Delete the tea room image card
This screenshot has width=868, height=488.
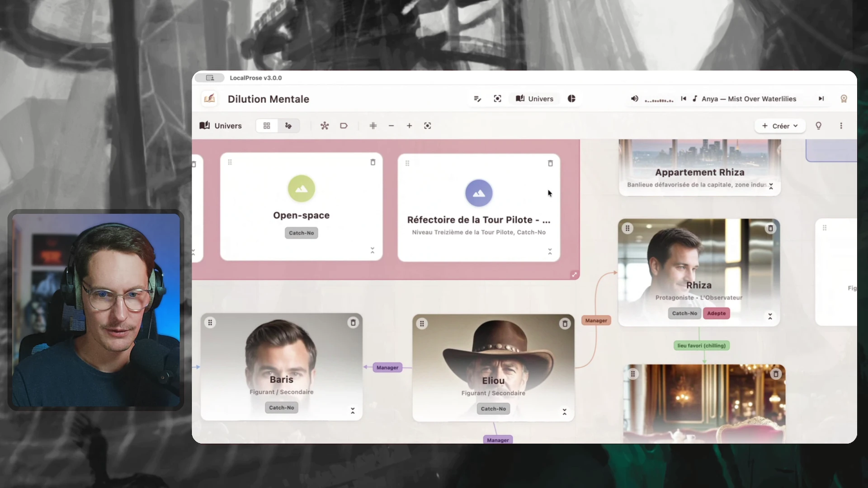tap(776, 374)
